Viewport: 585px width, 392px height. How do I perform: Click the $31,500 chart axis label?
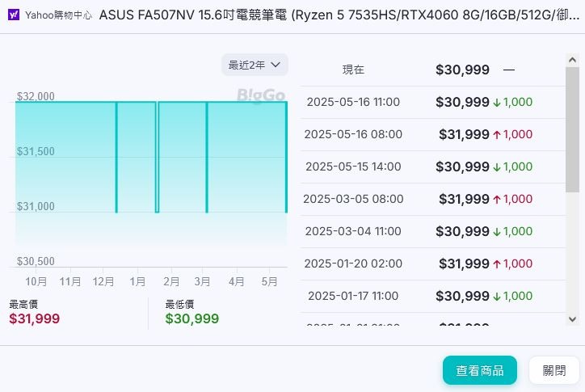tap(36, 151)
